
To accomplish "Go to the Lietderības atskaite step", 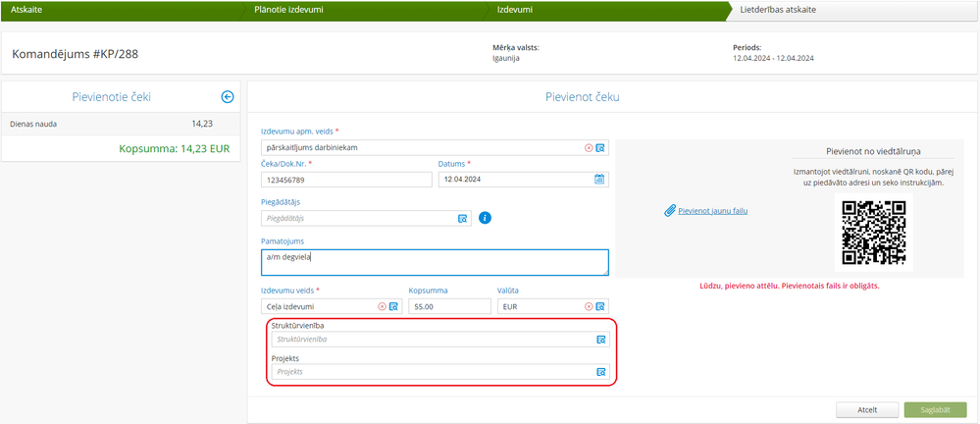I will (x=853, y=10).
